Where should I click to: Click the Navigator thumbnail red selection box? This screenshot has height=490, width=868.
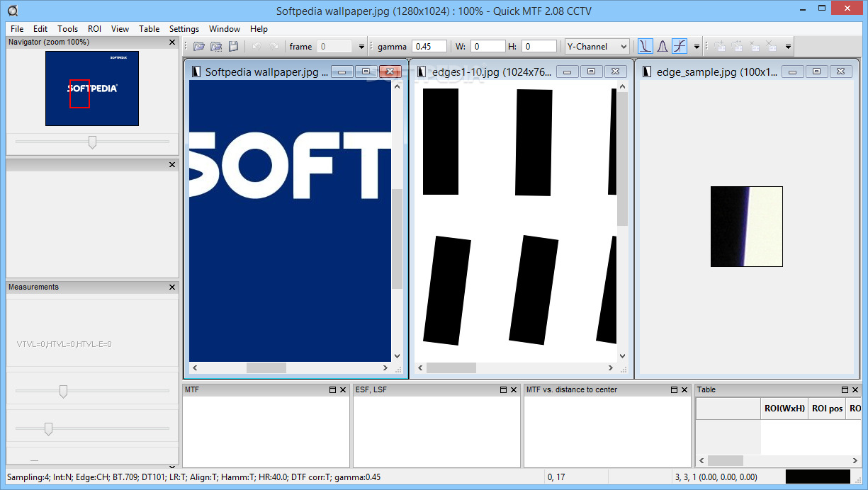(79, 93)
